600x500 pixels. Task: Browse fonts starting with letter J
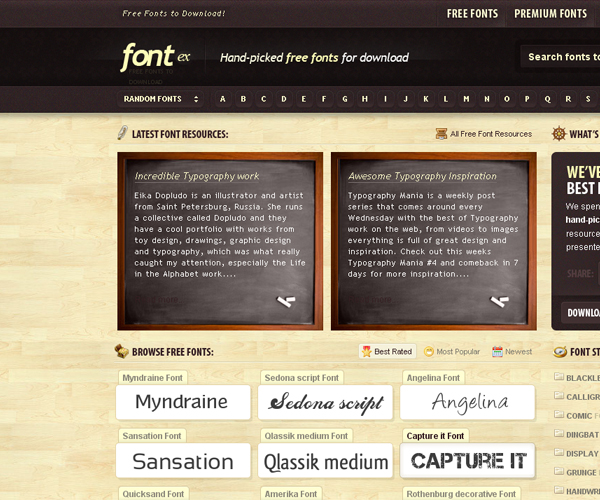(x=406, y=99)
